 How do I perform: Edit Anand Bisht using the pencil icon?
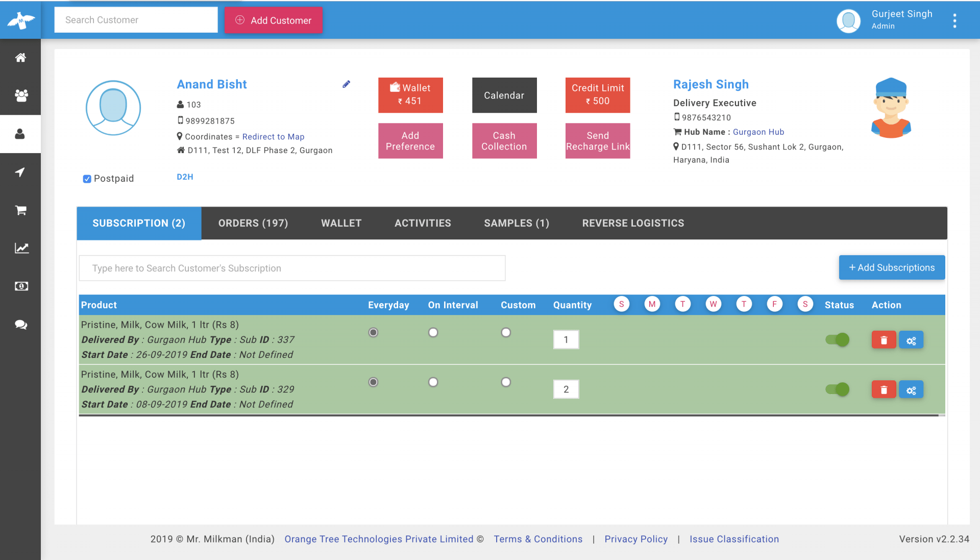point(347,84)
